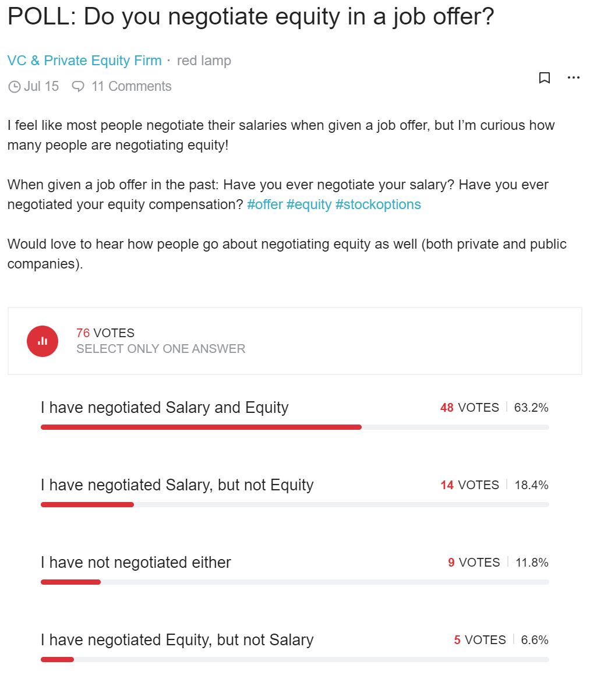This screenshot has height=700, width=590.
Task: Click the #offer hashtag
Action: pos(265,204)
